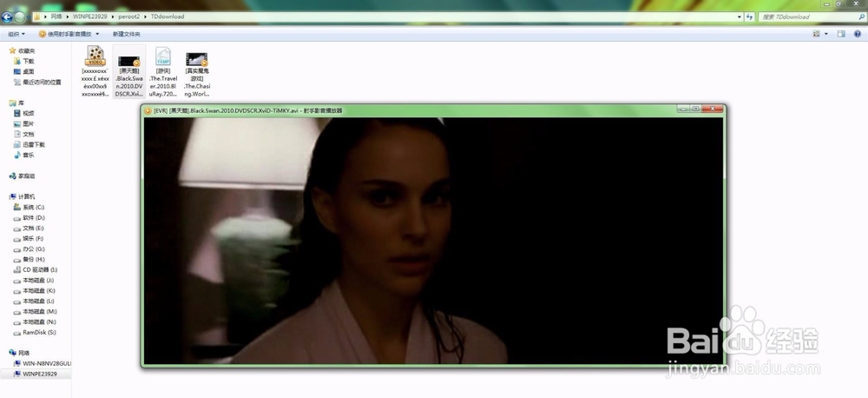Open the recent locations arrow beside forward button
This screenshot has height=398, width=868.
click(29, 17)
